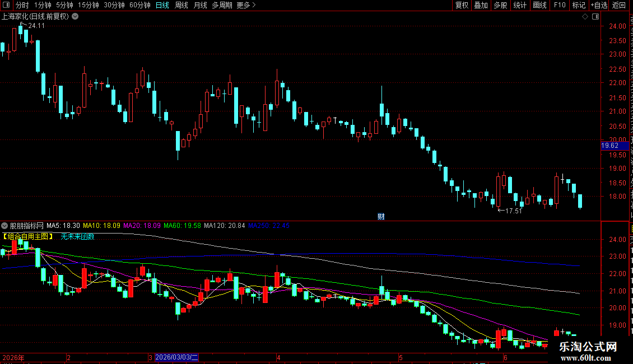
Task: Switch to 5分钟 period
Action: coord(64,5)
